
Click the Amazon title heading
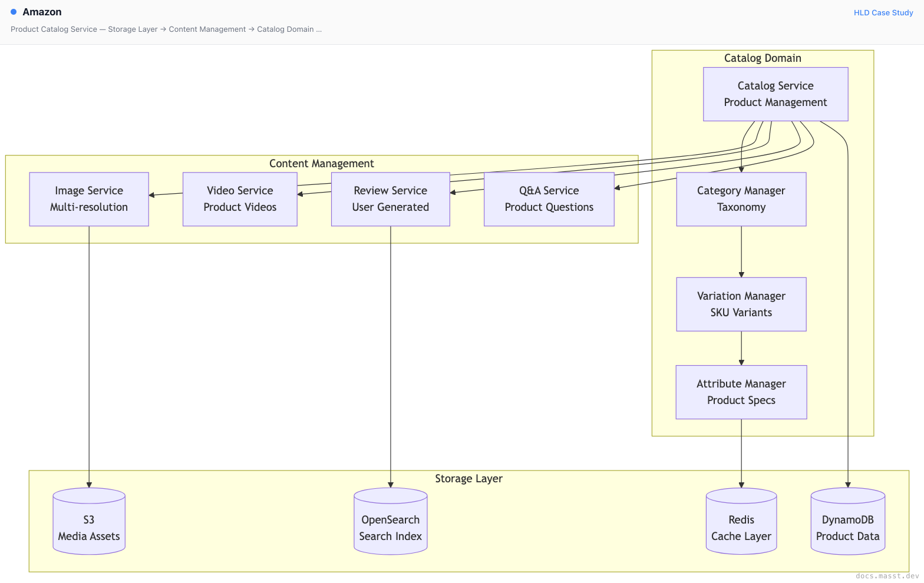[x=42, y=12]
